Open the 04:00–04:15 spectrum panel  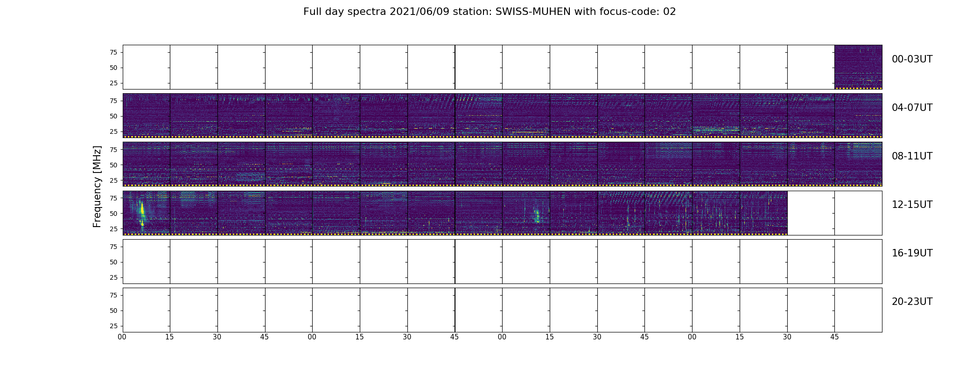[x=147, y=116]
